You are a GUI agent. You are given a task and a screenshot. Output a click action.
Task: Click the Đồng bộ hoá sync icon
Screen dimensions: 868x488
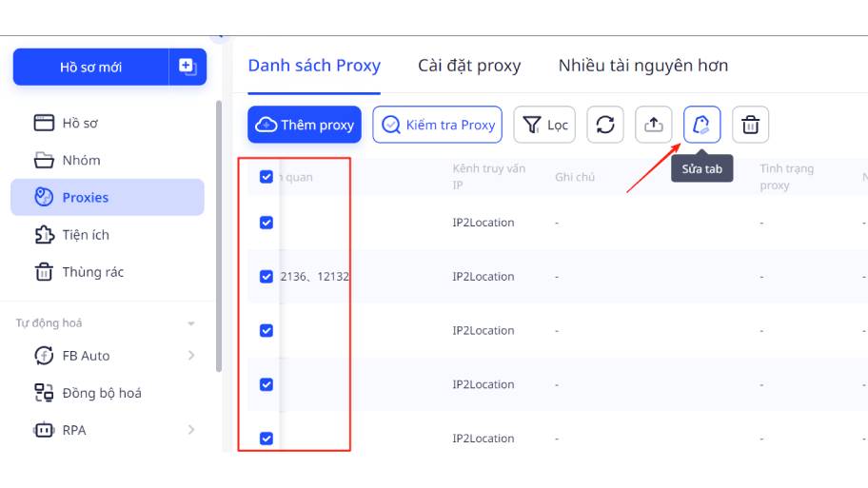coord(44,393)
